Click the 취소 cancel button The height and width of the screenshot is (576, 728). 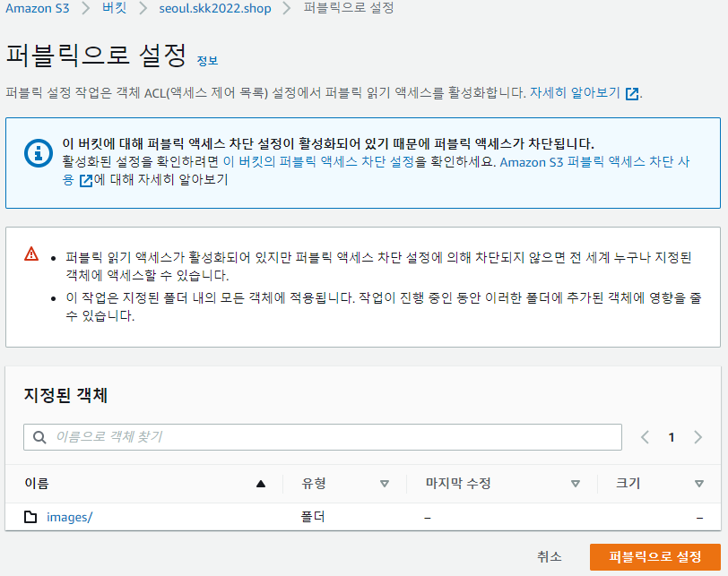(x=550, y=556)
